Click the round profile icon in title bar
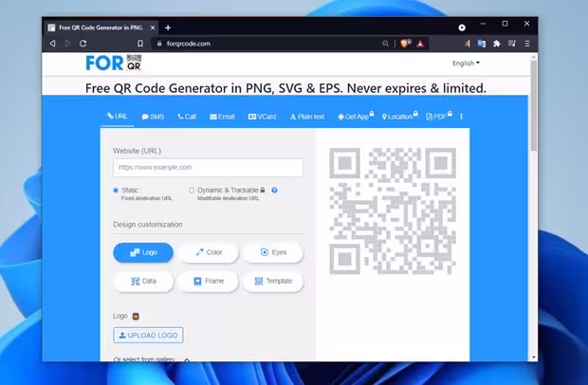 [462, 27]
